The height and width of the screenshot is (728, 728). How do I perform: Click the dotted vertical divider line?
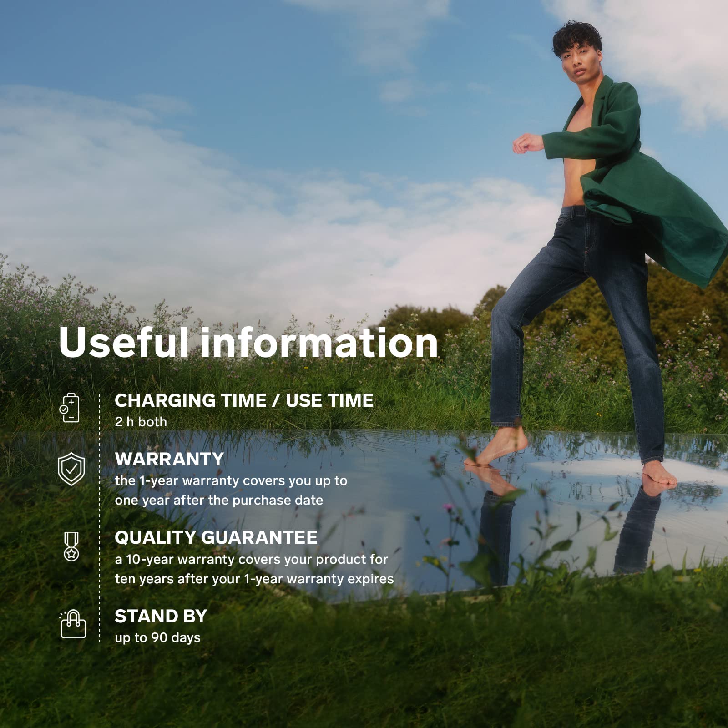tap(100, 519)
